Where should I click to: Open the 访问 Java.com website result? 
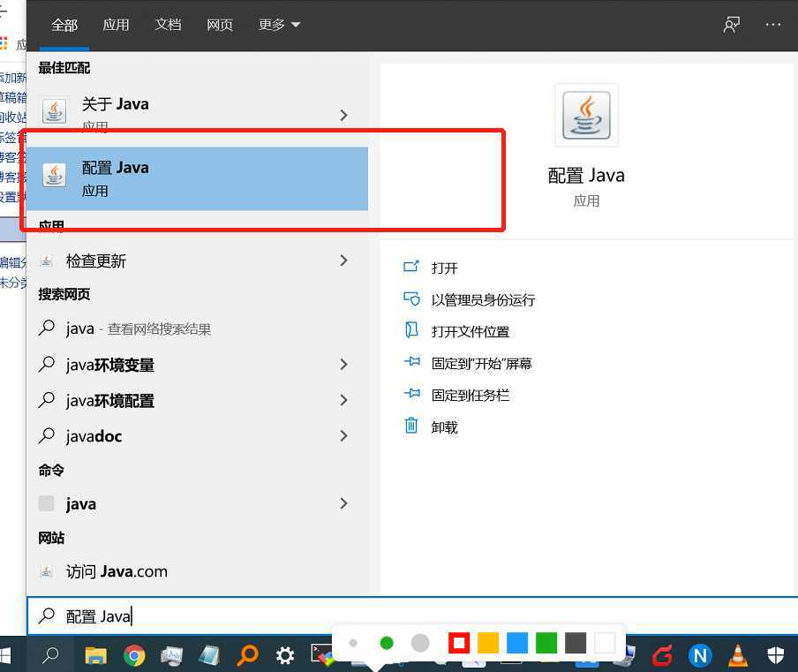(197, 571)
